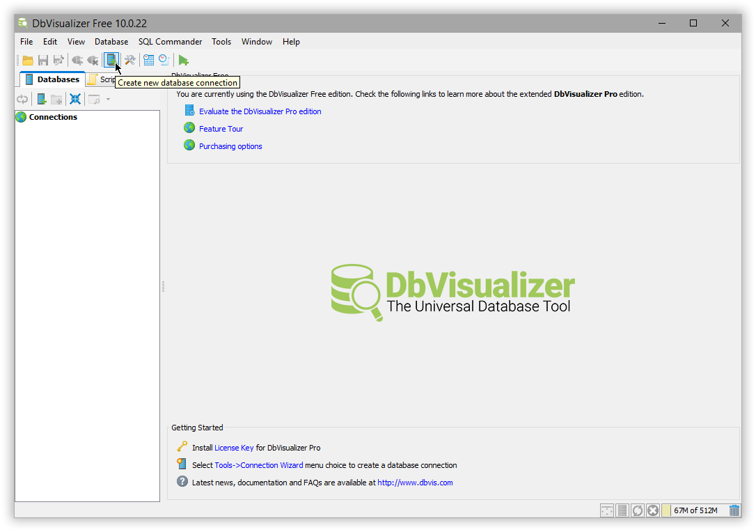
Task: Click the Tools->Connection Wizard link
Action: 259,465
